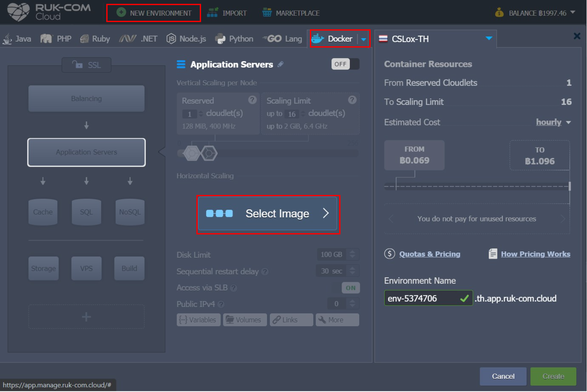This screenshot has height=392, width=587.
Task: Add a NoSQL database node
Action: 130,212
